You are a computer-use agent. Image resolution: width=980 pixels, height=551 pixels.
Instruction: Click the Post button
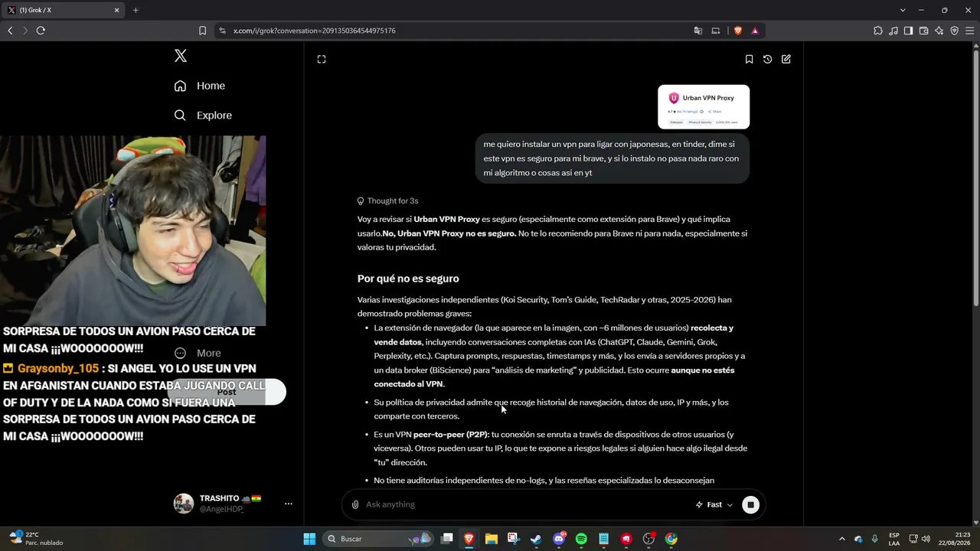point(227,392)
